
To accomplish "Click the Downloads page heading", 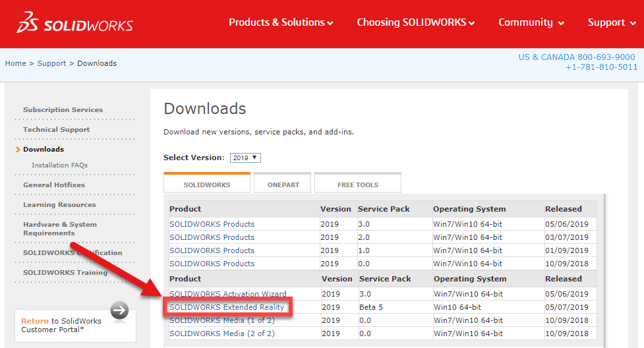I will [204, 109].
